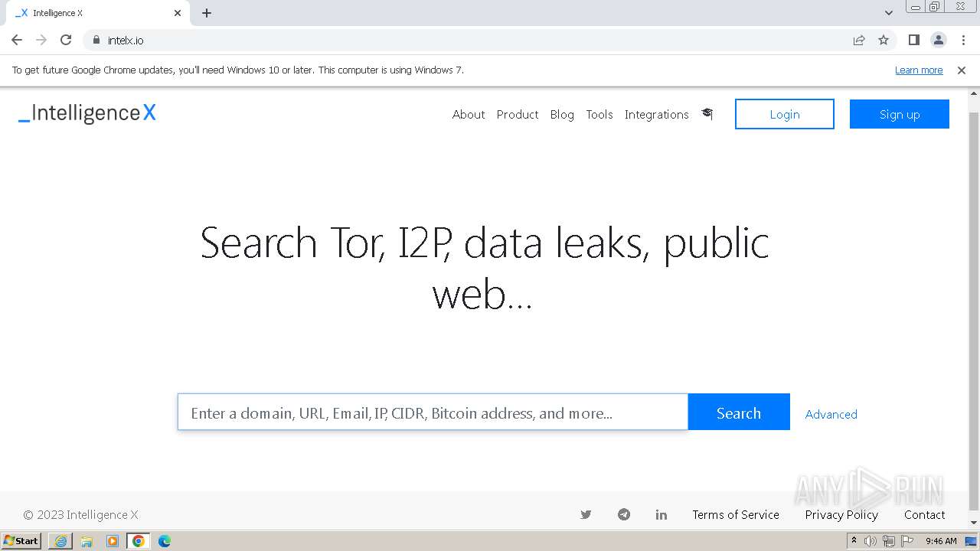The width and height of the screenshot is (980, 551).
Task: Open the Windows Start menu
Action: pos(21,541)
